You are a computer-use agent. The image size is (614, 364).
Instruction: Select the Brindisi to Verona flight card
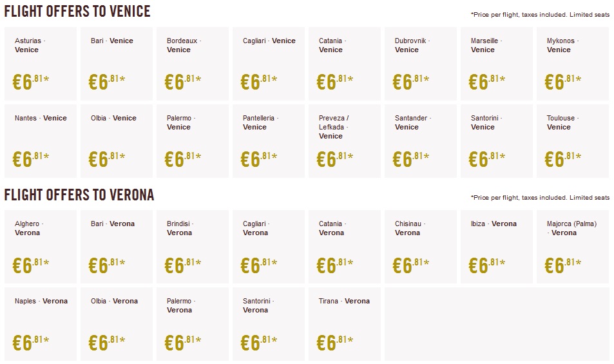click(x=192, y=246)
